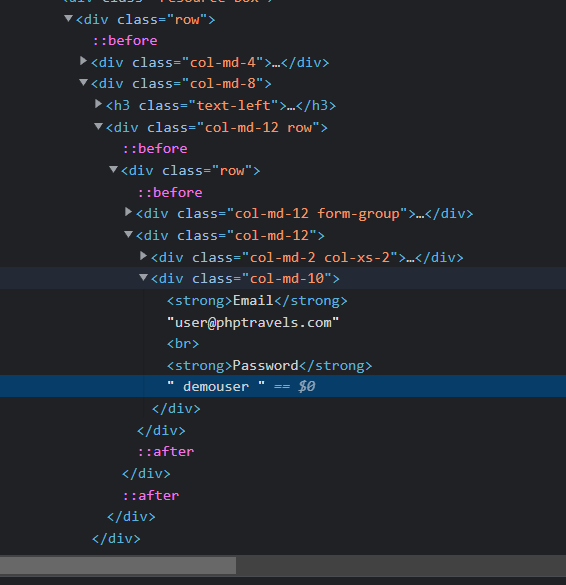Select the br element line
566x585 pixels.
point(183,344)
